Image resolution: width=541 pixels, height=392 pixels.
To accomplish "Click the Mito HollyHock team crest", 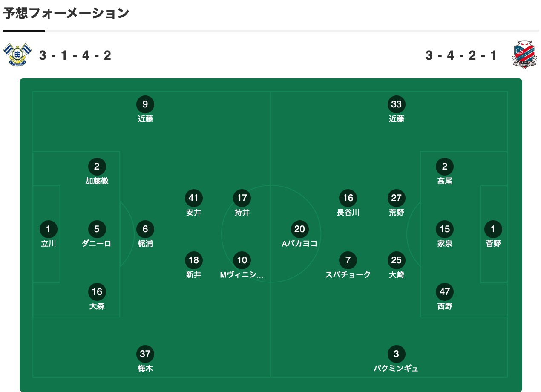I will pos(17,55).
